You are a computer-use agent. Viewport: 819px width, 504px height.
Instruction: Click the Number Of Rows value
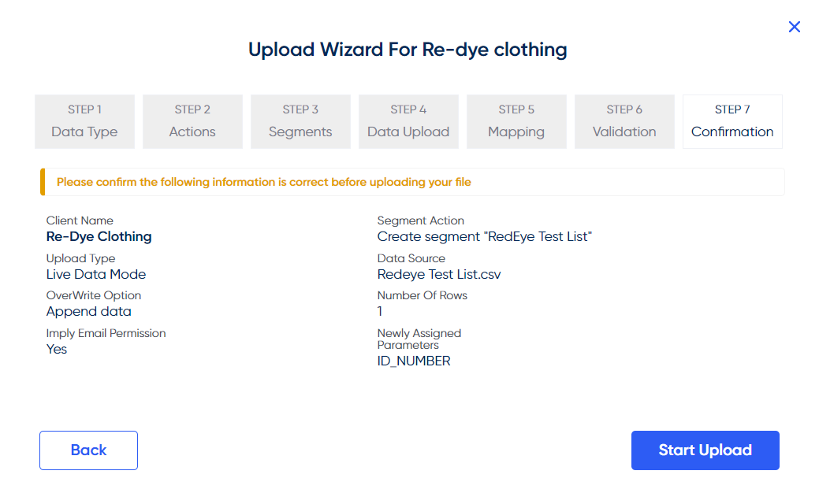pyautogui.click(x=379, y=311)
